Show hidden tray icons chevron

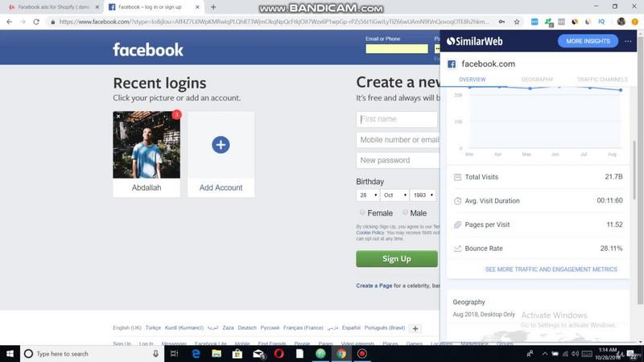545,353
